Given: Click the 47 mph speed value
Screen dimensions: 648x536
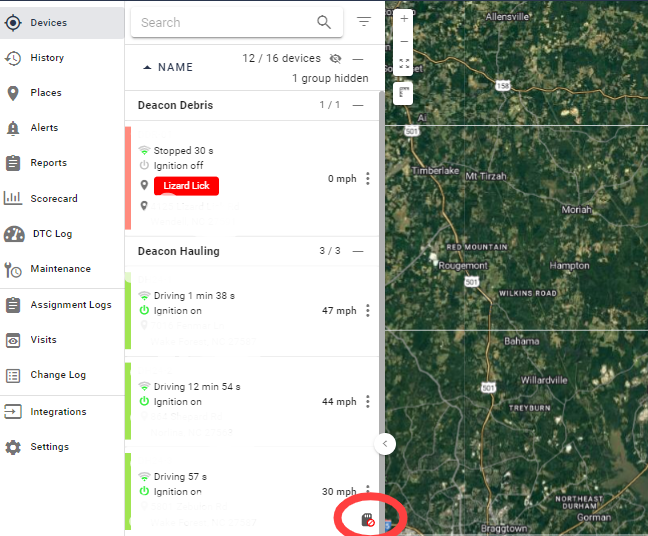Looking at the screenshot, I should (x=339, y=311).
